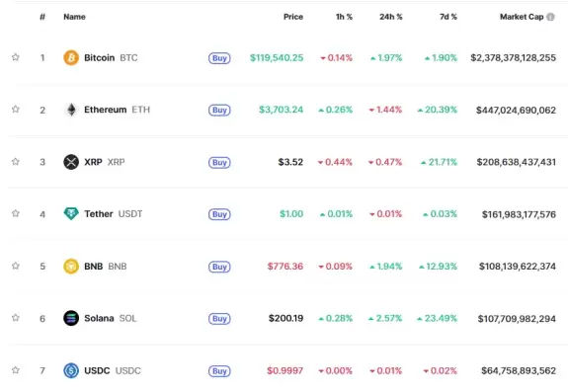The height and width of the screenshot is (392, 568).
Task: Click the Buy button for BNB
Action: click(x=219, y=267)
